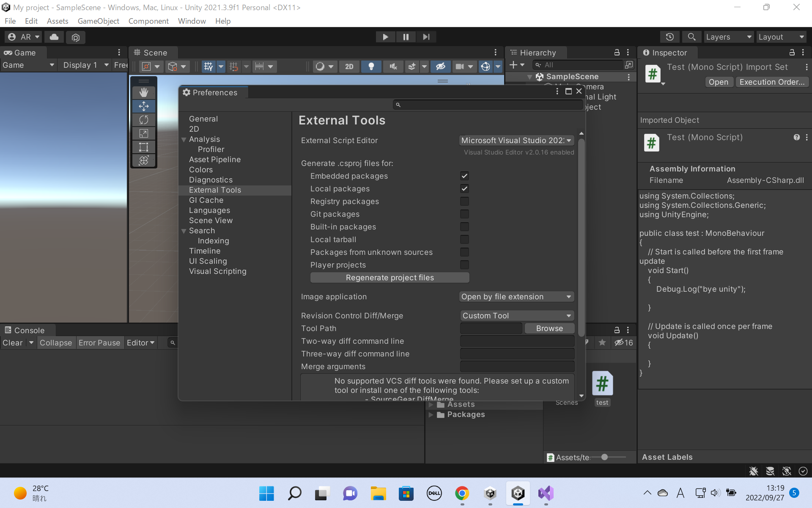Viewport: 812px width, 508px height.
Task: Open the Console Editor dropdown
Action: click(x=140, y=342)
